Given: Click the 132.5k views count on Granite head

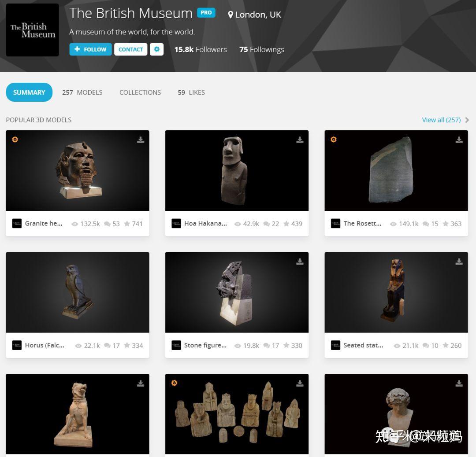Looking at the screenshot, I should pos(90,224).
